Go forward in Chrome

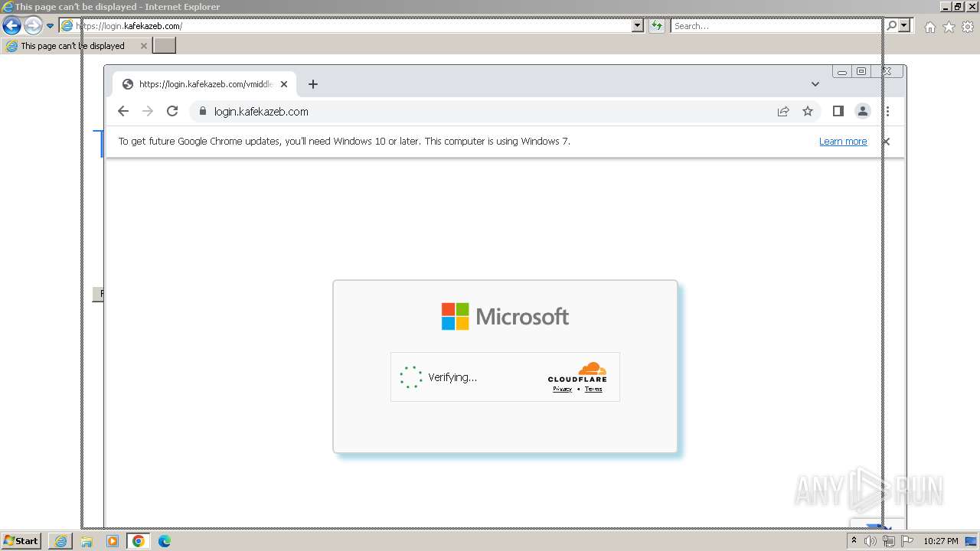click(x=148, y=111)
